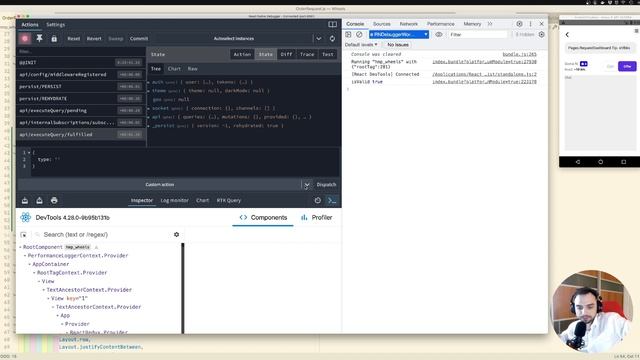
Task: Click the actions filter input field
Action: pos(81,51)
